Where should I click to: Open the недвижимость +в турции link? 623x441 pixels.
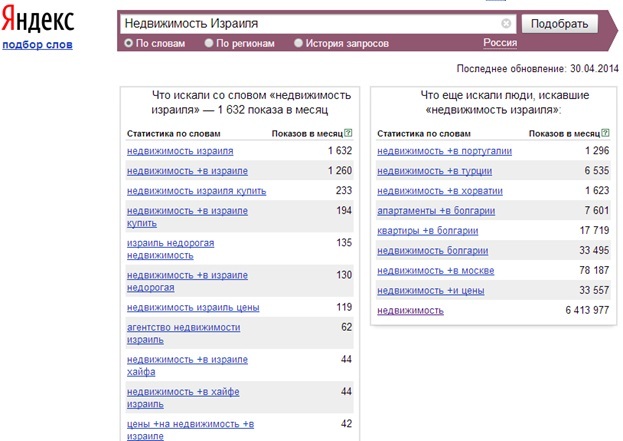[434, 171]
